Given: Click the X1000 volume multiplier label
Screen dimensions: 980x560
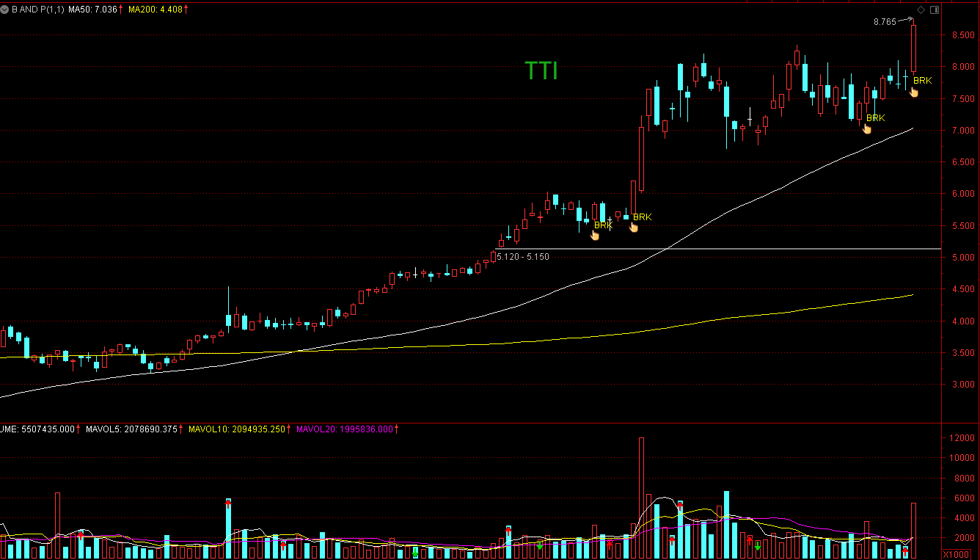Looking at the screenshot, I should coord(956,554).
